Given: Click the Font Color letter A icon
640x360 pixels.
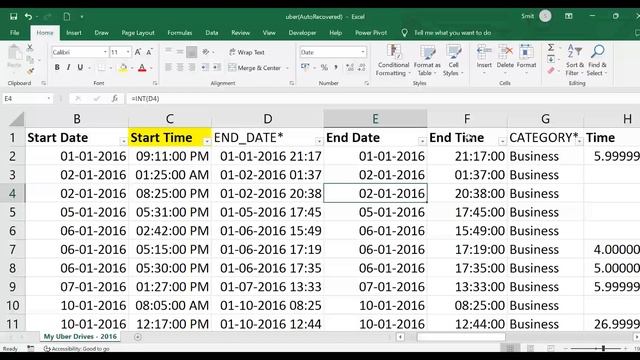Looking at the screenshot, I should [142, 68].
